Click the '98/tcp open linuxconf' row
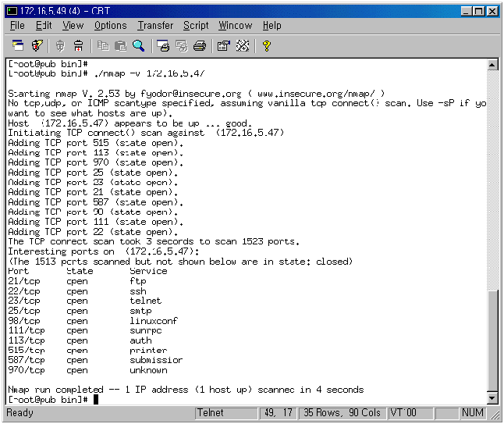504x424 pixels. tap(93, 321)
